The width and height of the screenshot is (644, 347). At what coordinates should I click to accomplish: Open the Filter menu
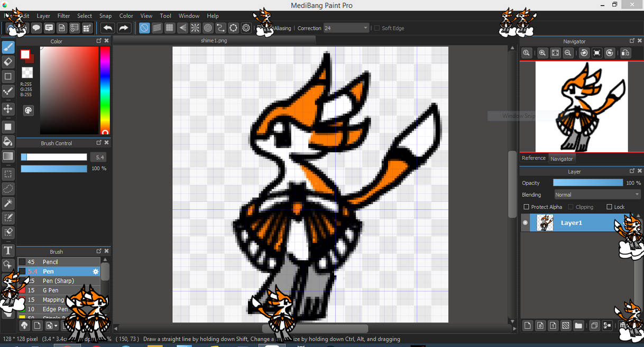tap(63, 16)
